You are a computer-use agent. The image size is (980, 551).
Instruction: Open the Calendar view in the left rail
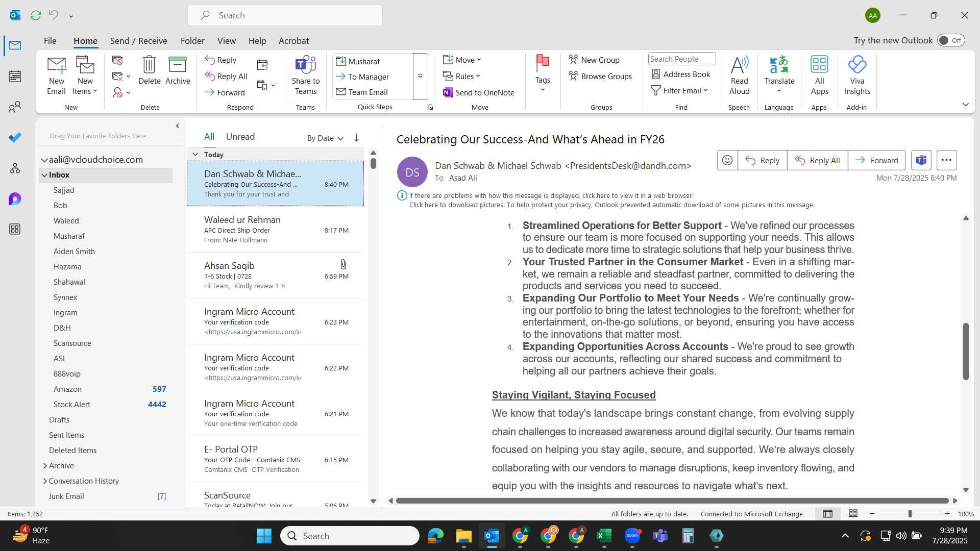coord(15,76)
